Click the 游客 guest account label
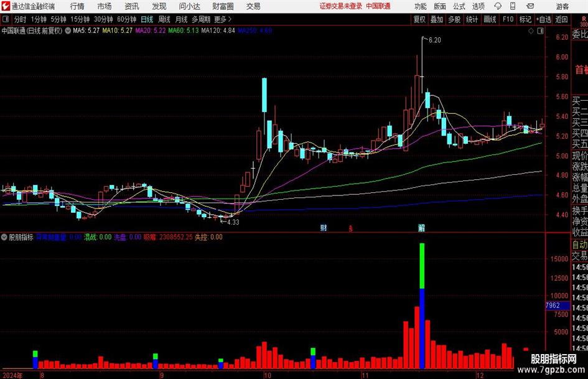Image resolution: width=588 pixels, height=379 pixels. pyautogui.click(x=562, y=6)
